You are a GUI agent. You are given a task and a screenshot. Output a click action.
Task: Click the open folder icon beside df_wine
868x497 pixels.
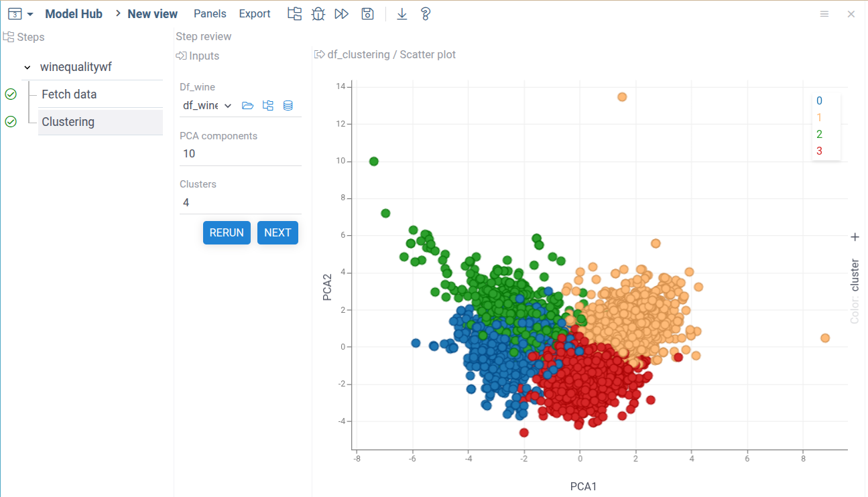click(x=247, y=105)
